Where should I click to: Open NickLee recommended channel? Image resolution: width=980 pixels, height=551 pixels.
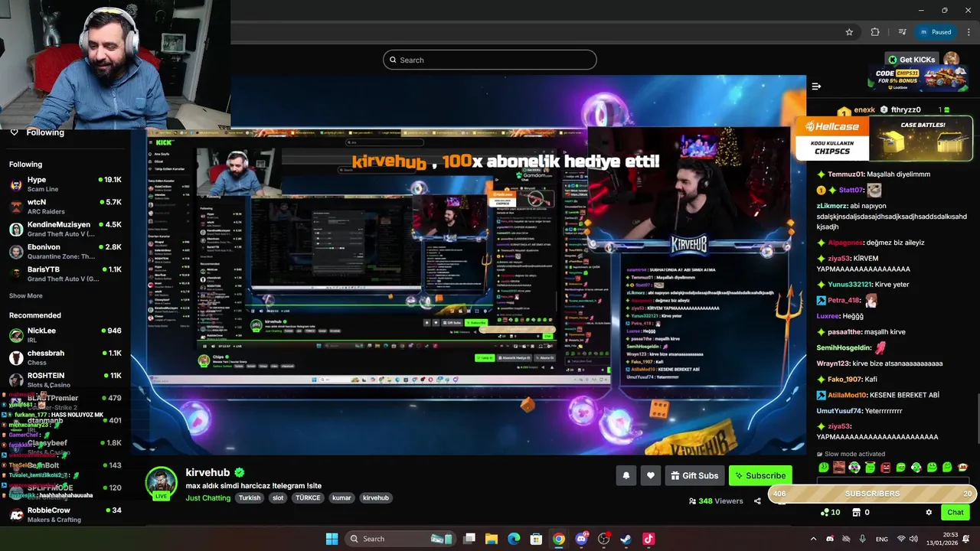pos(65,335)
